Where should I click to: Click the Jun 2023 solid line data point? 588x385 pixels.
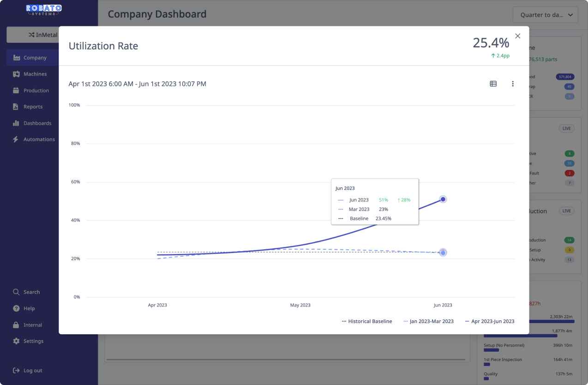point(443,199)
